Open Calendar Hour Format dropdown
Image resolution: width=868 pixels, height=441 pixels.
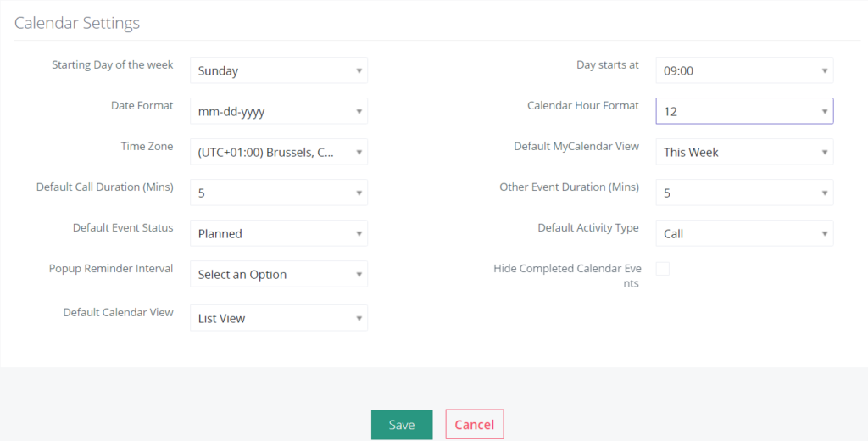click(744, 111)
